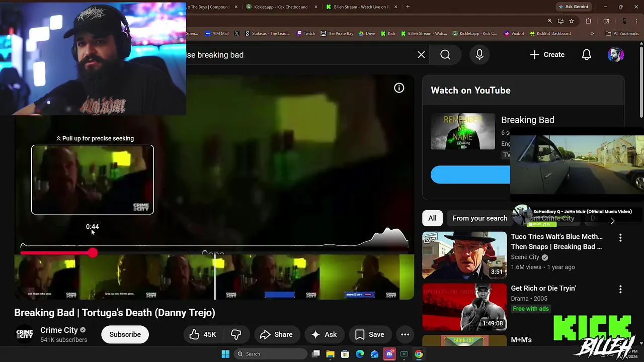644x362 pixels.
Task: Open Twitch bookmark
Action: (306, 34)
